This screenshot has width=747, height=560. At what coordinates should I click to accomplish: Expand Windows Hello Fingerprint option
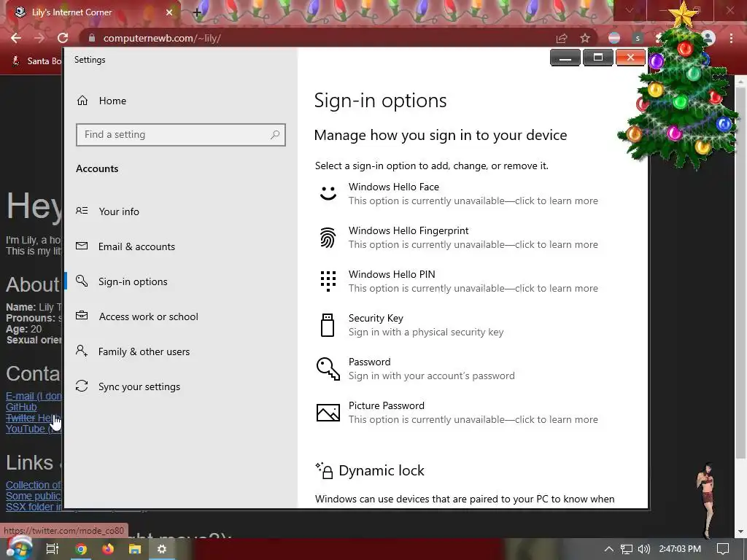pos(457,238)
